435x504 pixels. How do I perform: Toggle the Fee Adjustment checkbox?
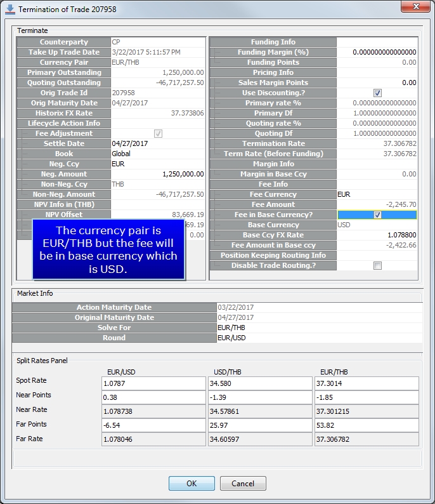click(x=158, y=133)
